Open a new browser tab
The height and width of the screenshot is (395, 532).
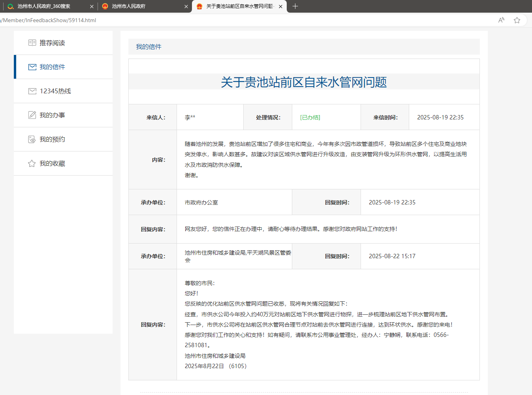pyautogui.click(x=295, y=6)
